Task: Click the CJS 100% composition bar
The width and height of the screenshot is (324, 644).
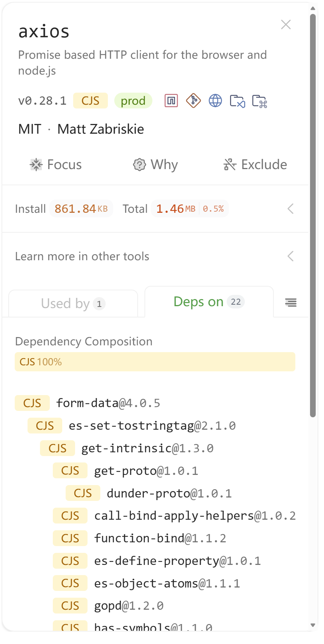Action: (155, 362)
